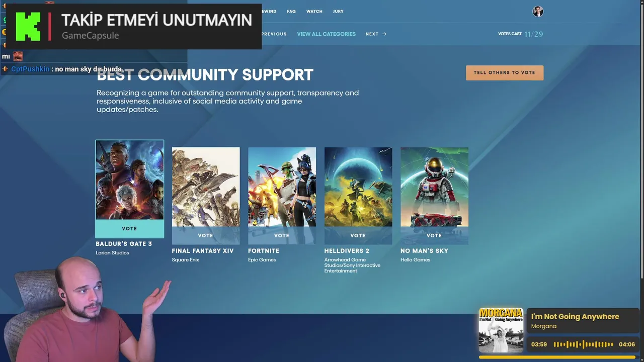Click the Next arrow icon

[384, 34]
